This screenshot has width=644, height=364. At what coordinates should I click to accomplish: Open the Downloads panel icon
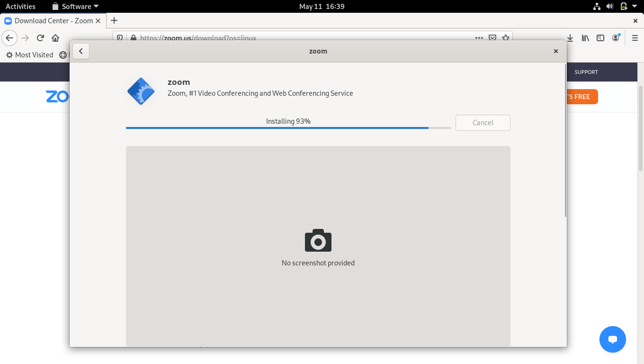(x=570, y=37)
